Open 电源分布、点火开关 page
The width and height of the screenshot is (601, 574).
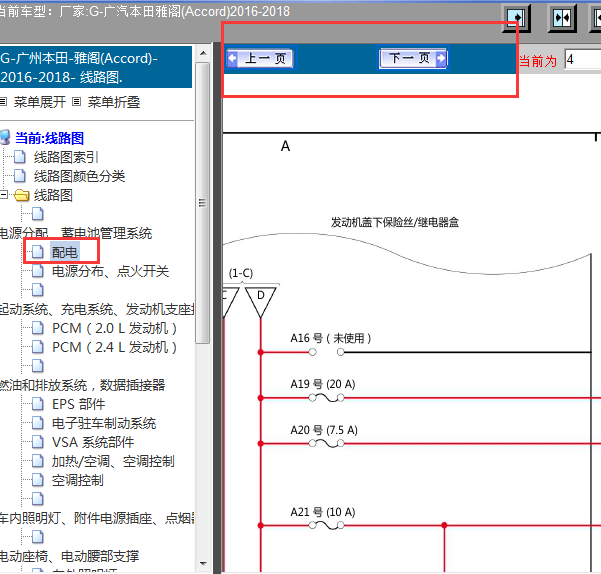(x=110, y=271)
